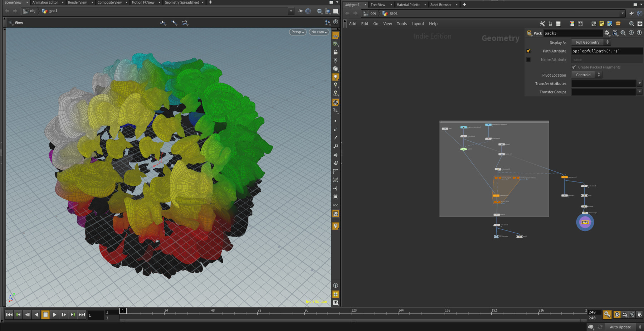Open the Transfer Attributes dropdown arrow
The height and width of the screenshot is (331, 644).
tap(640, 83)
